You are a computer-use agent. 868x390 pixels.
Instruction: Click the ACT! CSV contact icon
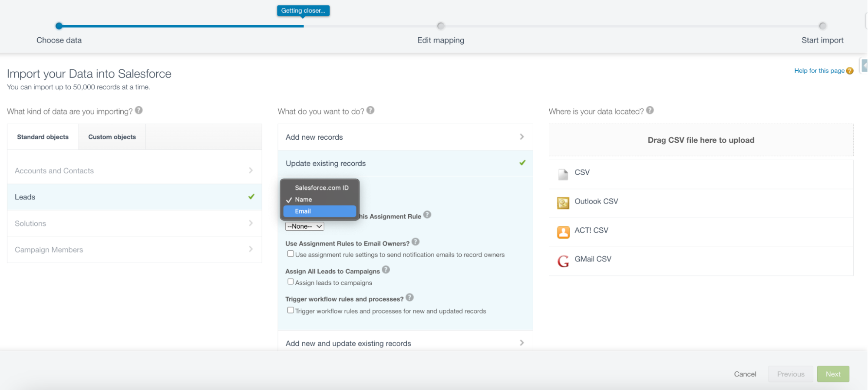[563, 232]
